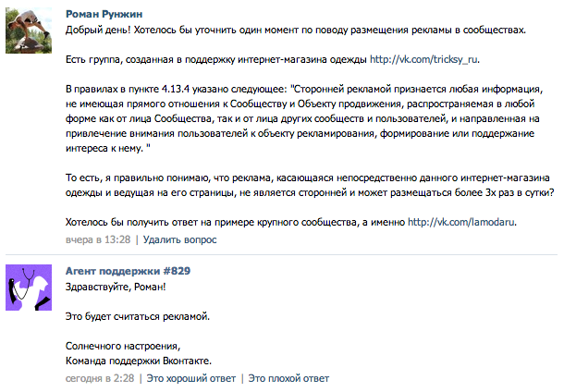
Task: Click the Хотелось бы получить ответ sentence
Action: 235,222
